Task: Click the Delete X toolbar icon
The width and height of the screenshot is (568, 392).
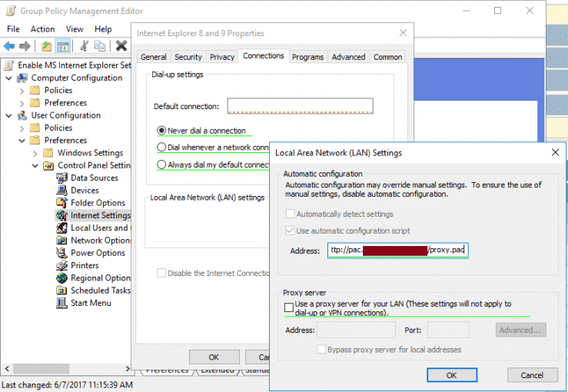Action: [x=121, y=46]
